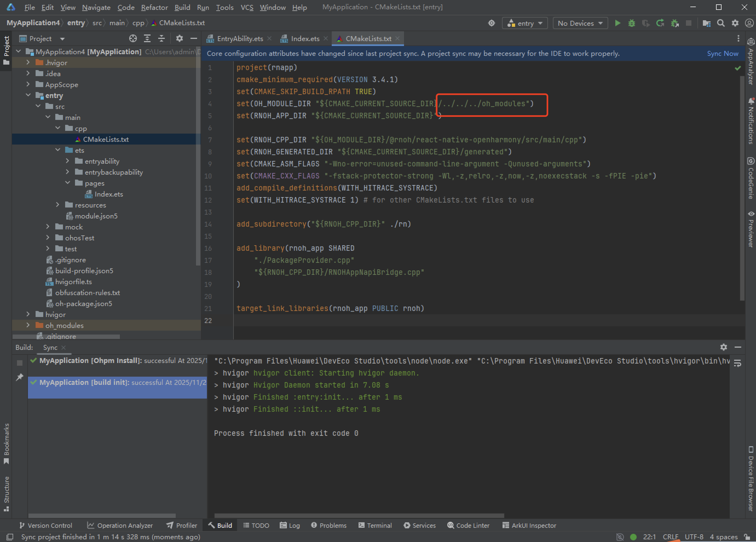Click the user account avatar icon
The height and width of the screenshot is (542, 756).
(749, 23)
